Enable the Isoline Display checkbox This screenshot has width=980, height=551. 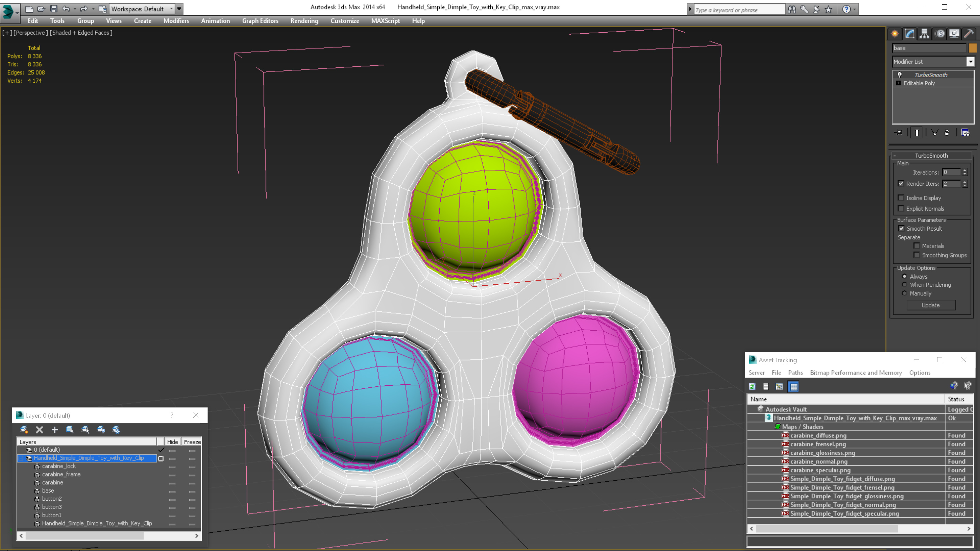pyautogui.click(x=901, y=198)
